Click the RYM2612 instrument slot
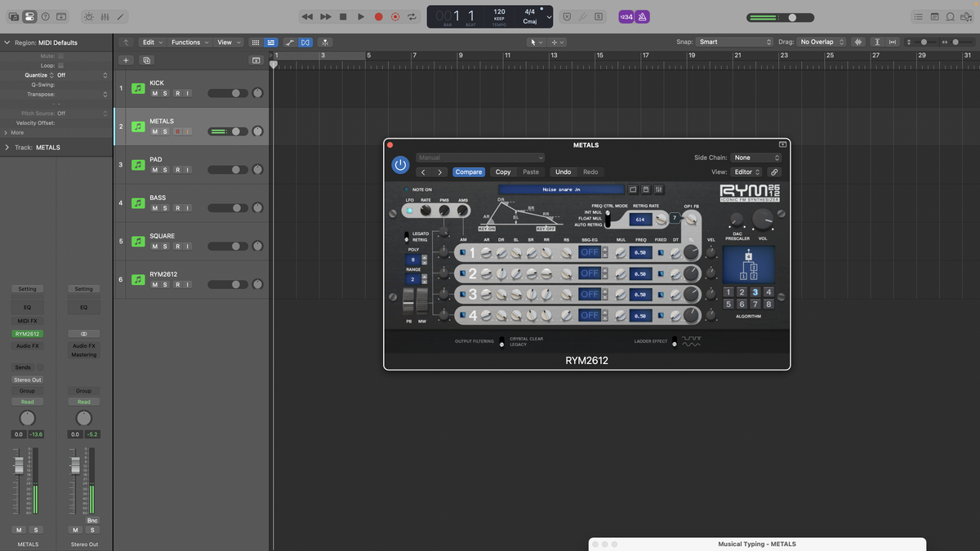 coord(27,334)
